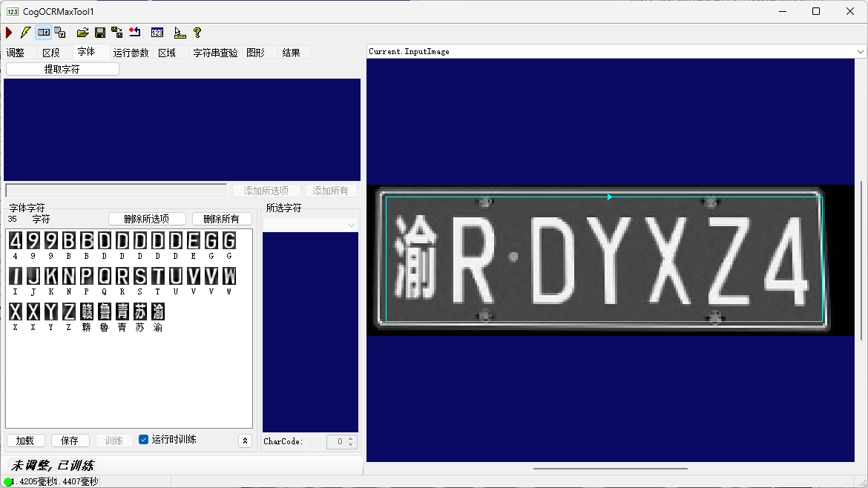Click the 删除所选项 button
This screenshot has width=868, height=488.
click(147, 219)
